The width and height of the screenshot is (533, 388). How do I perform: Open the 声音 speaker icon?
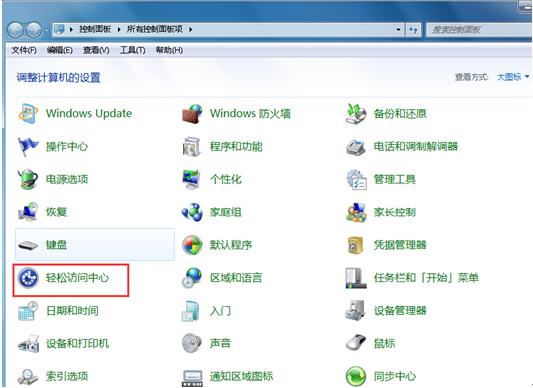pos(192,343)
